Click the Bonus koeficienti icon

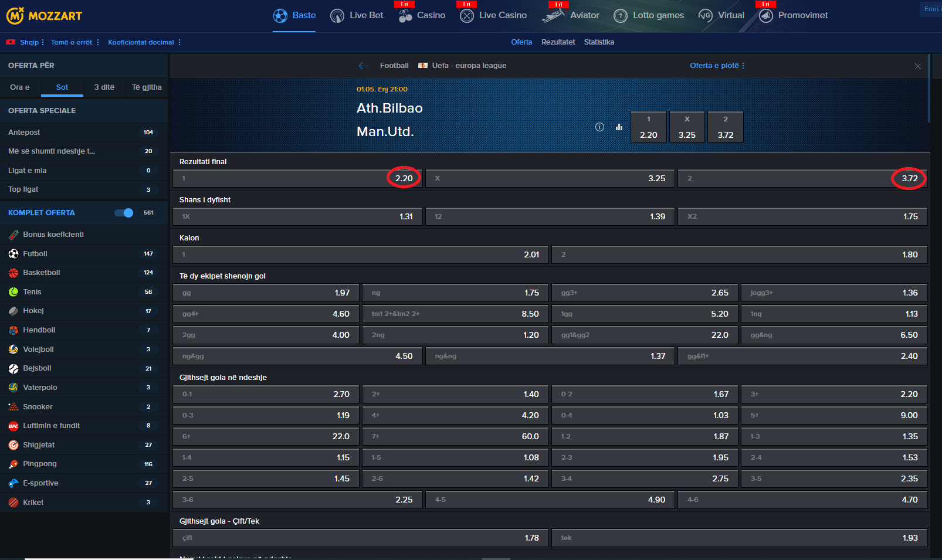(13, 235)
